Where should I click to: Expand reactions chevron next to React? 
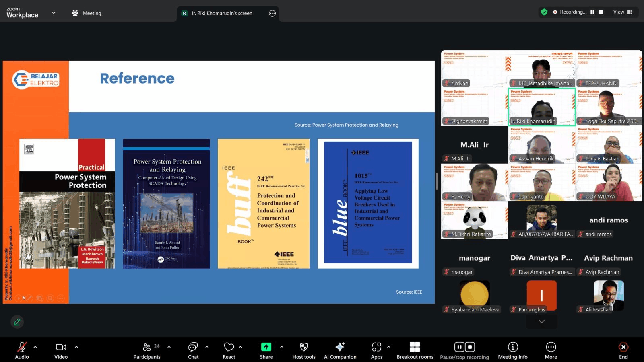tap(240, 347)
